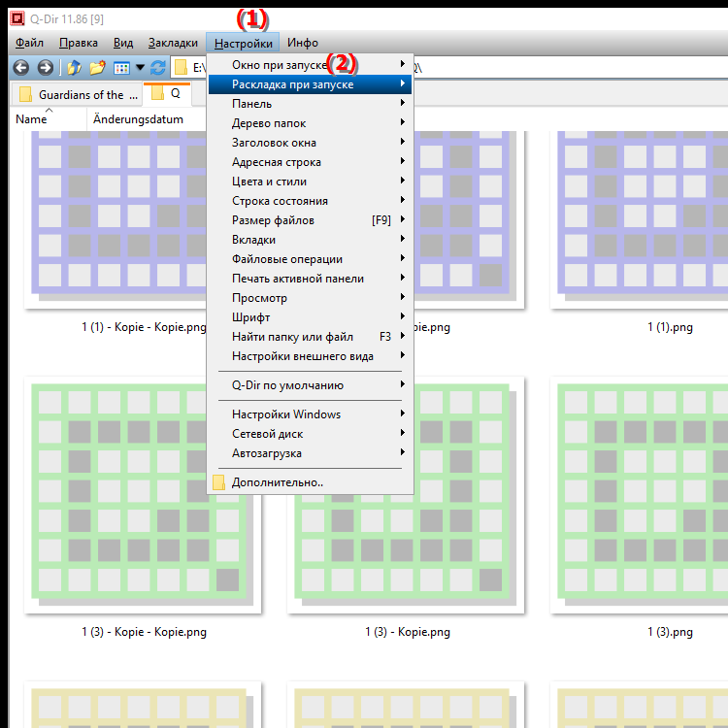Image resolution: width=728 pixels, height=728 pixels.
Task: Switch to the Q folder tab
Action: pyautogui.click(x=167, y=94)
